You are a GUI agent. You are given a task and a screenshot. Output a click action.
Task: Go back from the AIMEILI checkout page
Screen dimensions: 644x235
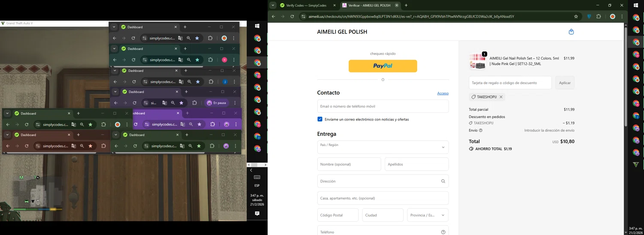tap(273, 17)
